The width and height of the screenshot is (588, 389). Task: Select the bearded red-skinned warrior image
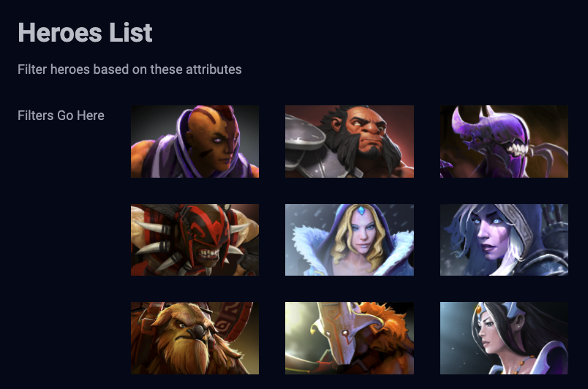(349, 141)
